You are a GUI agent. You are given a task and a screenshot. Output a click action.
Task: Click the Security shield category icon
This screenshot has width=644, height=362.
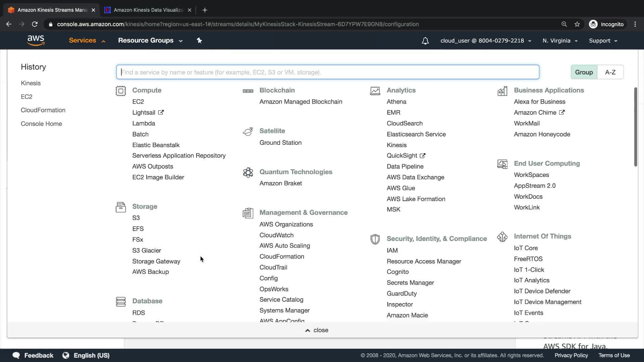pyautogui.click(x=375, y=239)
